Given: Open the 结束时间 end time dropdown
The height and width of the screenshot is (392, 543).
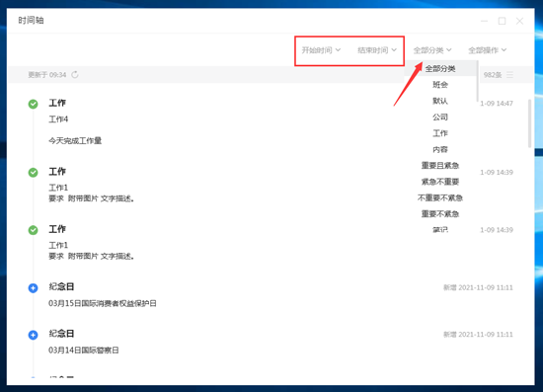Looking at the screenshot, I should (377, 50).
